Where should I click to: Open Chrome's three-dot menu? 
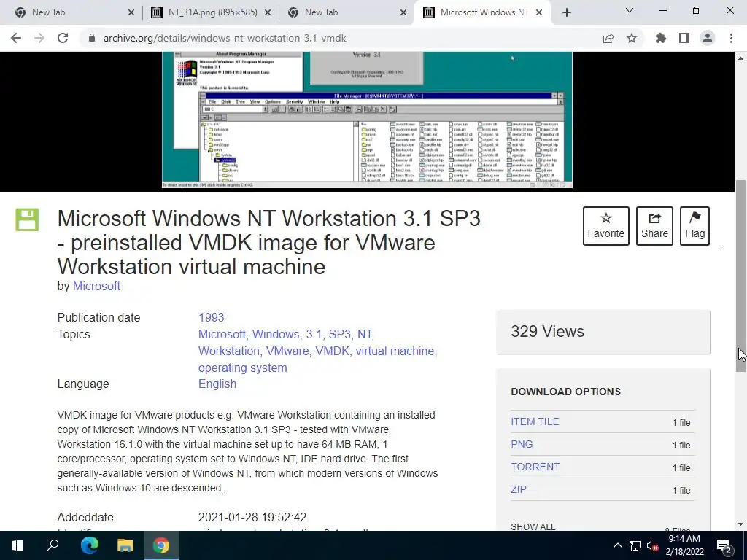[731, 38]
